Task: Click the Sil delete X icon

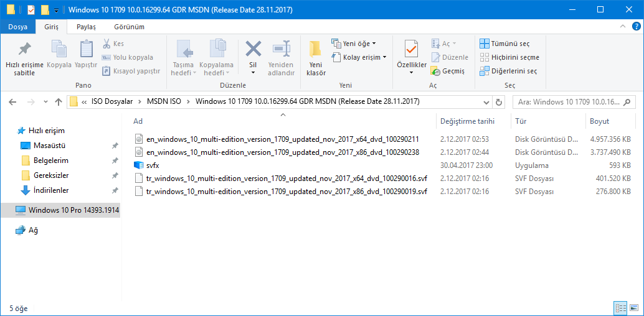Action: tap(253, 49)
